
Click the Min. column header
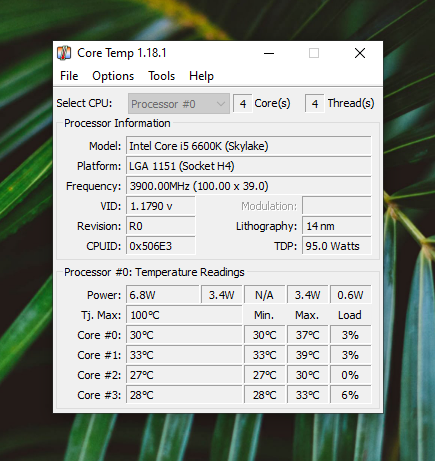click(264, 315)
